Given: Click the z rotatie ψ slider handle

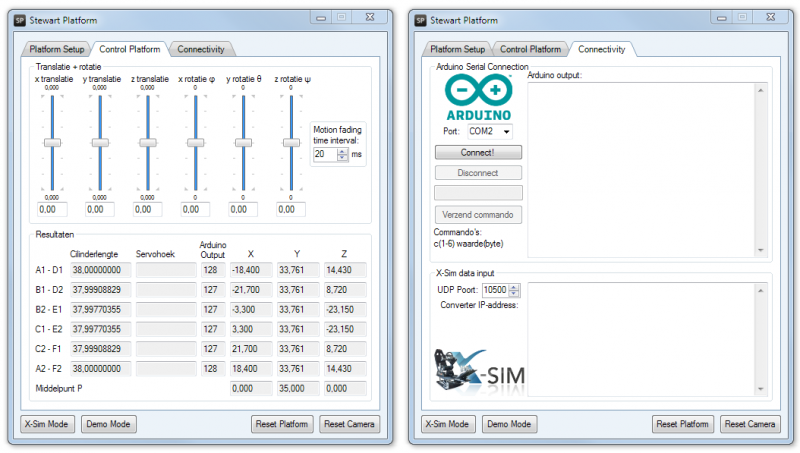Looking at the screenshot, I should 290,143.
